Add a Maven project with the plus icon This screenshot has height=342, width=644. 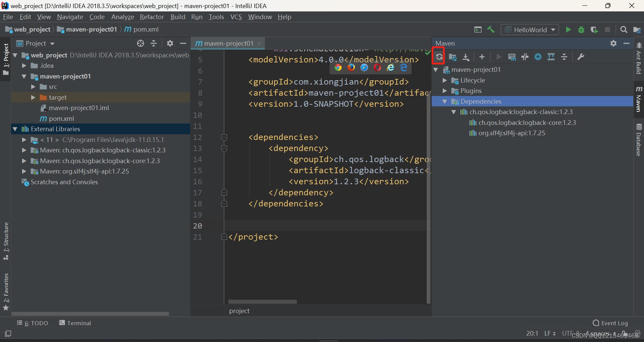click(x=482, y=57)
